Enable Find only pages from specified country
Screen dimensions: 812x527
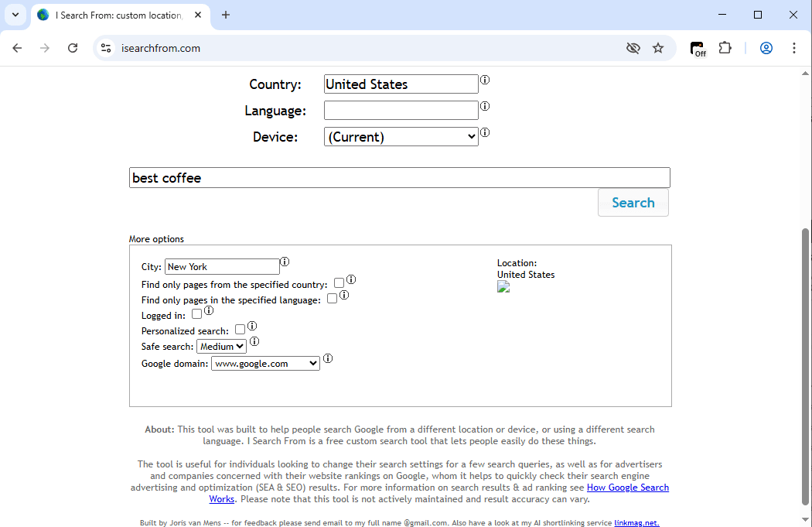(x=339, y=283)
